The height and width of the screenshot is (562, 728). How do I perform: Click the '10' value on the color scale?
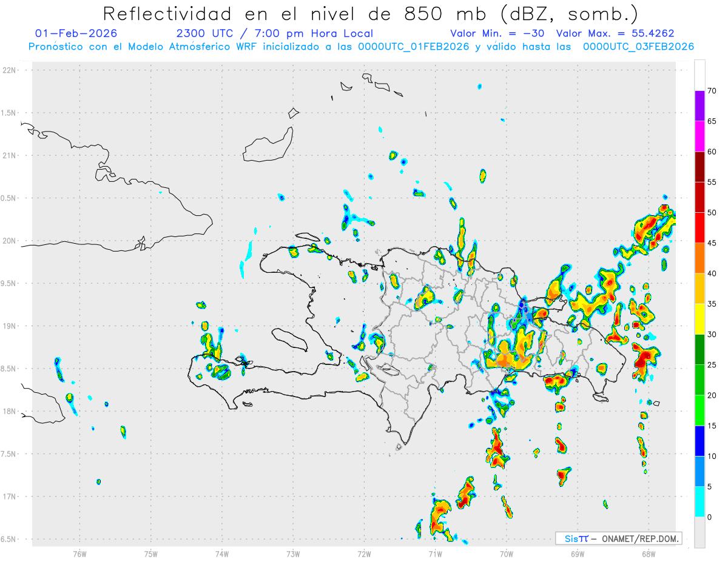(x=712, y=457)
